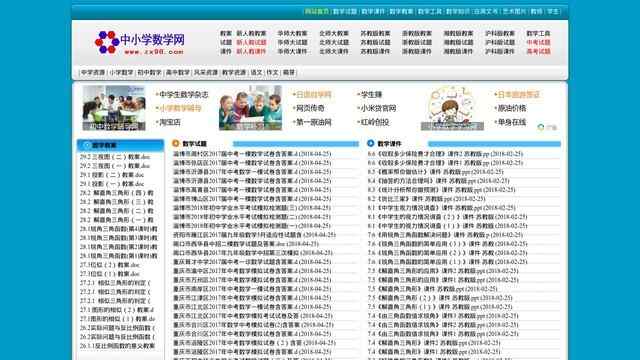Screen dimensions: 640x360
Task: Open the 中学生数学杂志 link
Action: pos(184,94)
